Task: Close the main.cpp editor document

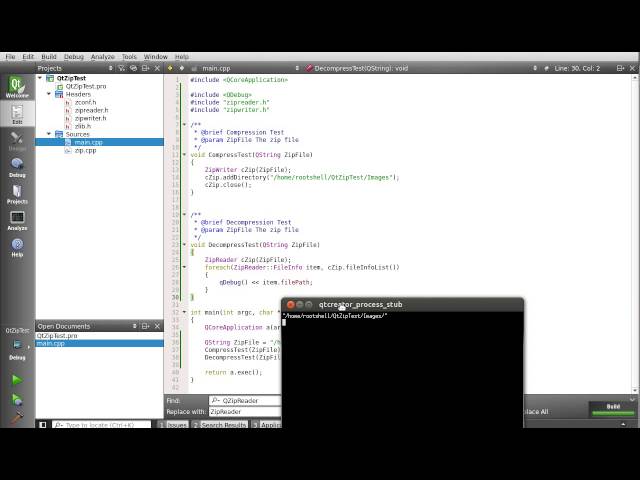Action: click(633, 68)
